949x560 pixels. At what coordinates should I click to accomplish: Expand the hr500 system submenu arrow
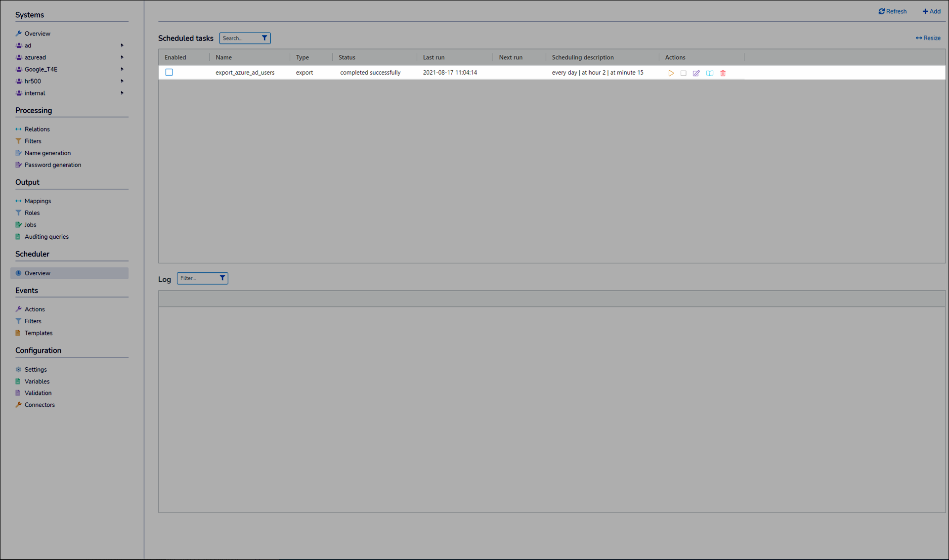[x=122, y=81]
